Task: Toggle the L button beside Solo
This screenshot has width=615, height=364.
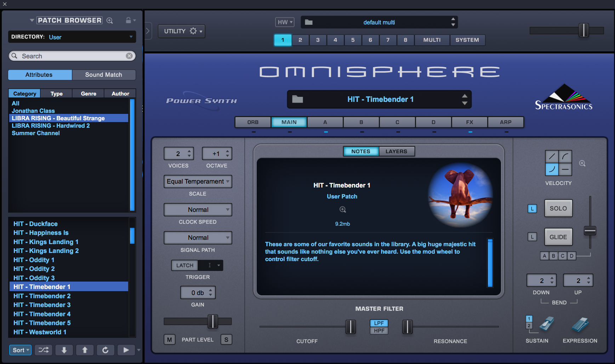Action: pyautogui.click(x=532, y=209)
